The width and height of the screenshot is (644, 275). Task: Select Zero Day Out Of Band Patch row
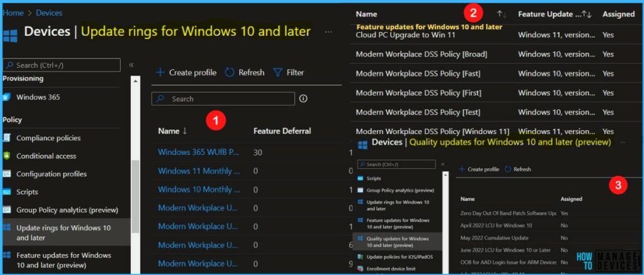click(x=548, y=213)
